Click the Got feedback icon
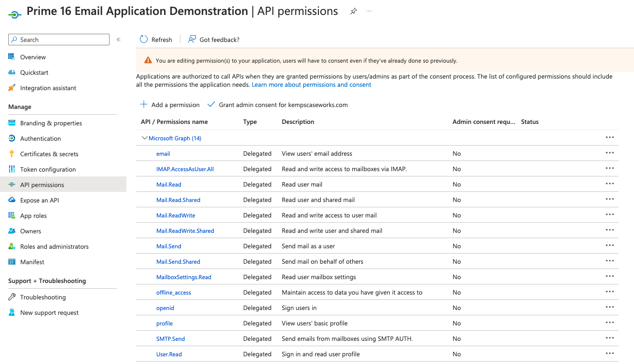Image resolution: width=634 pixels, height=364 pixels. (192, 40)
